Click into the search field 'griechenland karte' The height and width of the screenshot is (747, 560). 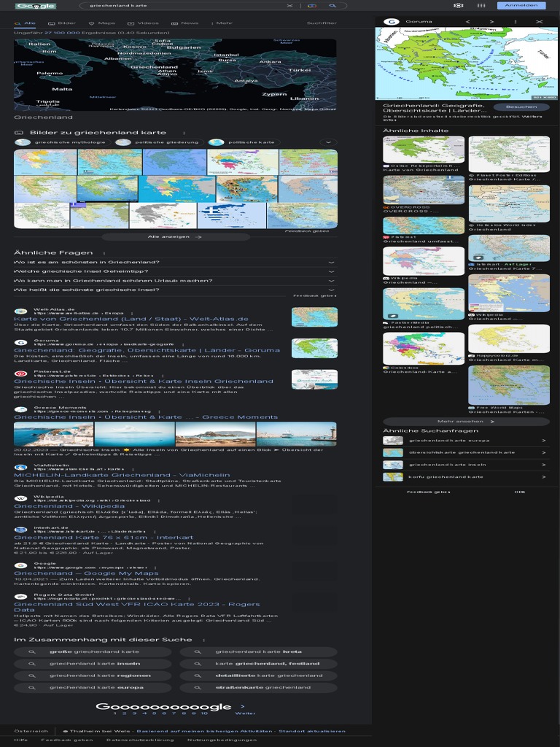pos(186,6)
